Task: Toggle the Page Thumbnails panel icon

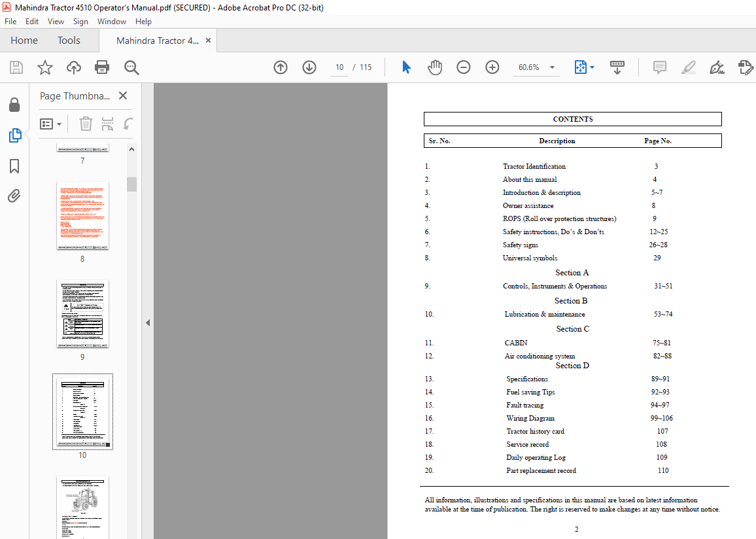Action: coord(15,135)
